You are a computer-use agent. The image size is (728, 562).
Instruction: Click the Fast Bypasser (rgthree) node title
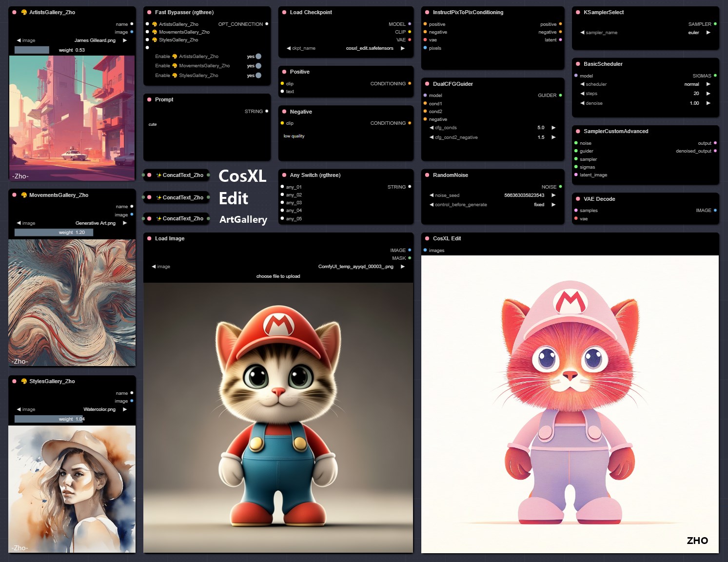coord(184,12)
